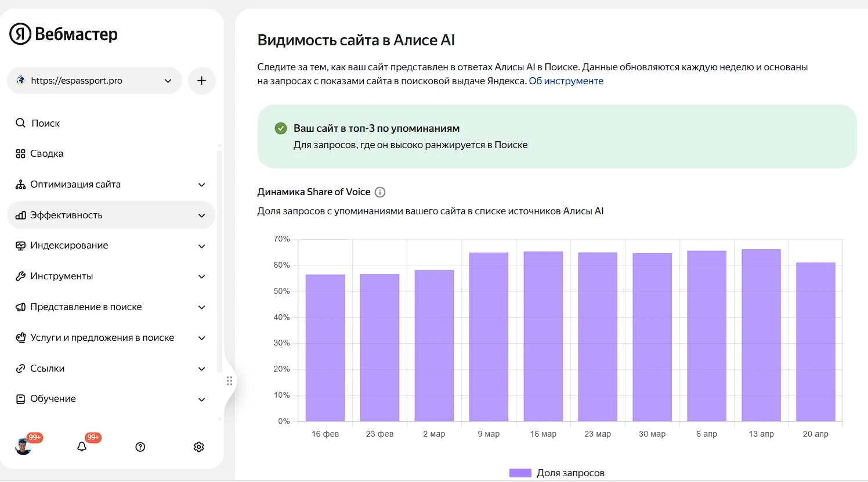The width and height of the screenshot is (868, 482).
Task: Click the Оптимизация сайта sitemap icon
Action: click(20, 185)
